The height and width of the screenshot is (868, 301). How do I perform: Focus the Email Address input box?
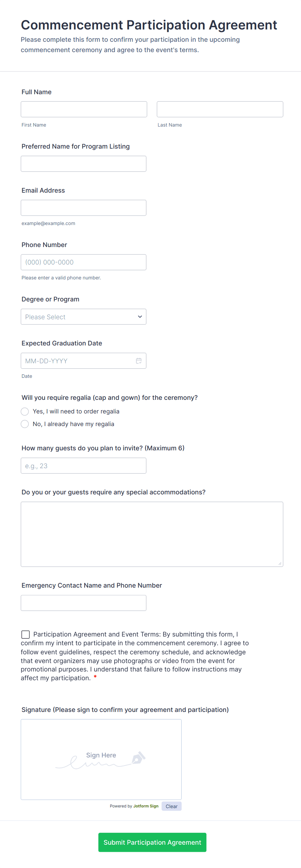pyautogui.click(x=84, y=208)
